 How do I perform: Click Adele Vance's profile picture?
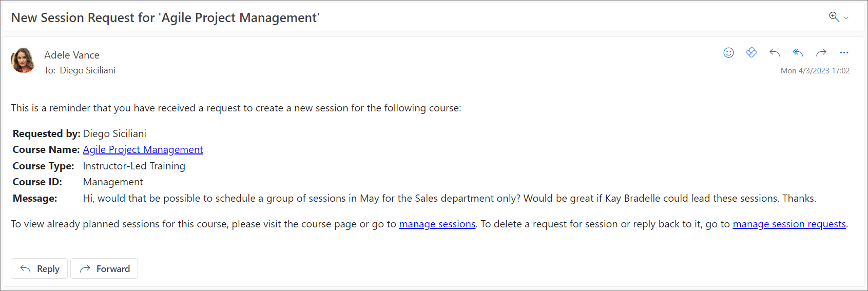(23, 61)
